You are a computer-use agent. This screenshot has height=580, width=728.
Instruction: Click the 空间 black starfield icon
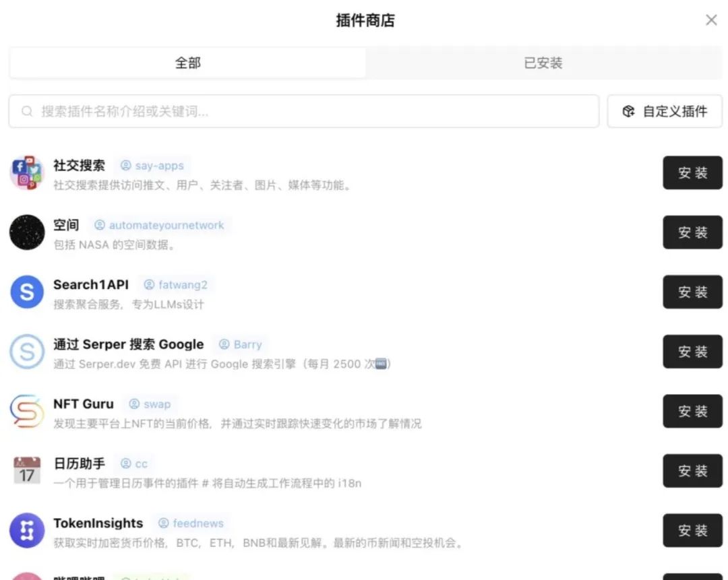[x=27, y=232]
